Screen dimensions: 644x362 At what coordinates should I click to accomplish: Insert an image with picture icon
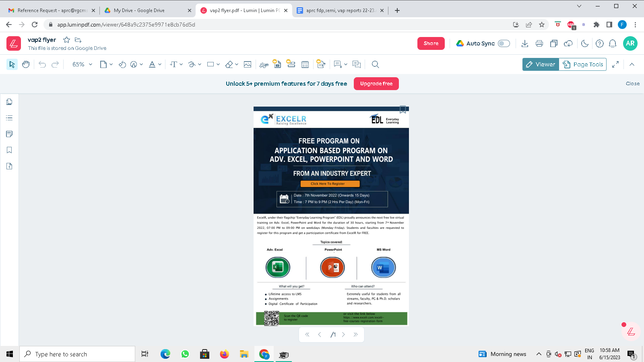click(248, 64)
